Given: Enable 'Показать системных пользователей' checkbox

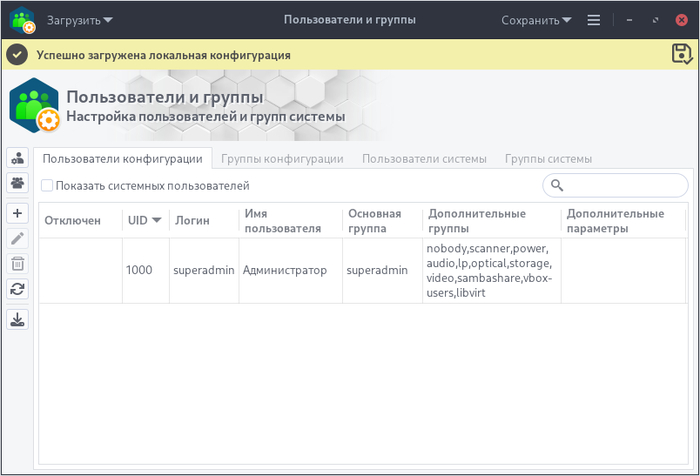Looking at the screenshot, I should click(47, 185).
